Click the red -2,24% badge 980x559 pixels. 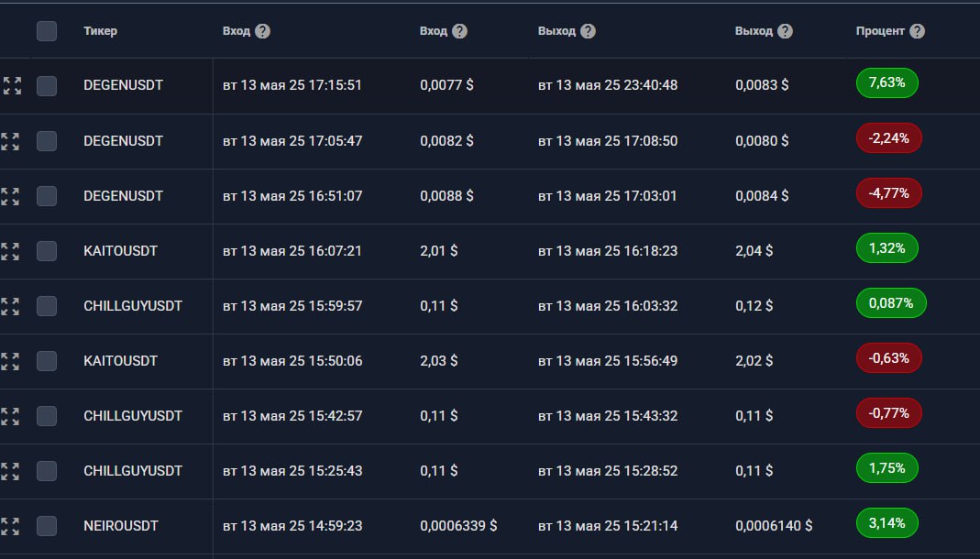(888, 138)
